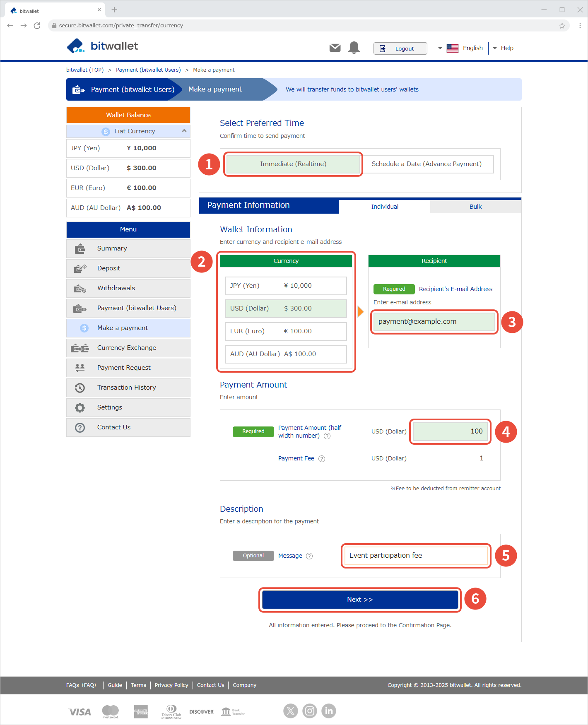Go back in browser
Screen dimensions: 588x725
10,26
